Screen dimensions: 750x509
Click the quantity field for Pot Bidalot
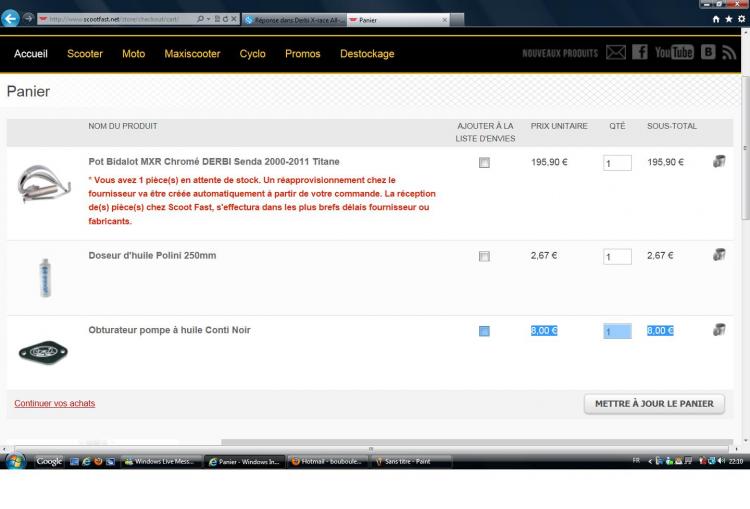[617, 163]
